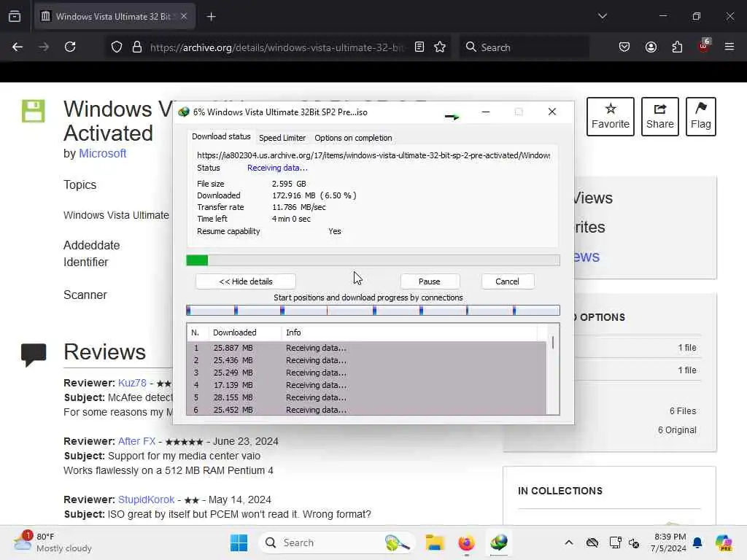Open reviewer StupidKorok profile link
747x560 pixels.
pos(146,499)
